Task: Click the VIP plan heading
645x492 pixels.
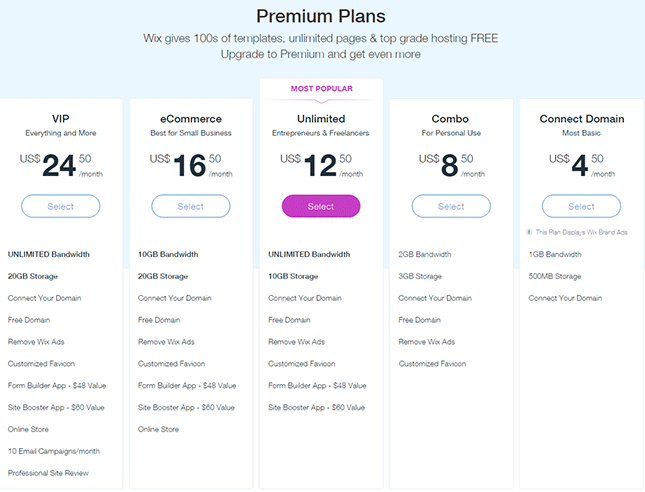Action: (x=60, y=119)
